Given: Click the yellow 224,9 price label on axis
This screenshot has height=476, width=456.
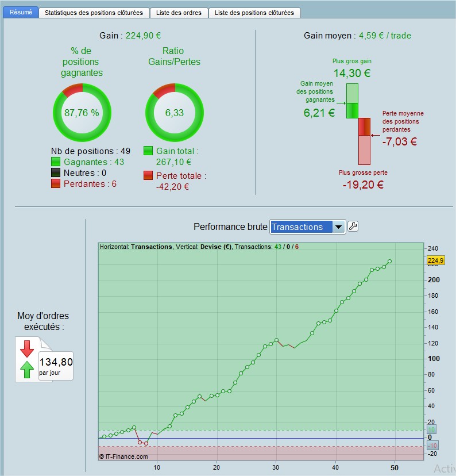Looking at the screenshot, I should pyautogui.click(x=436, y=260).
